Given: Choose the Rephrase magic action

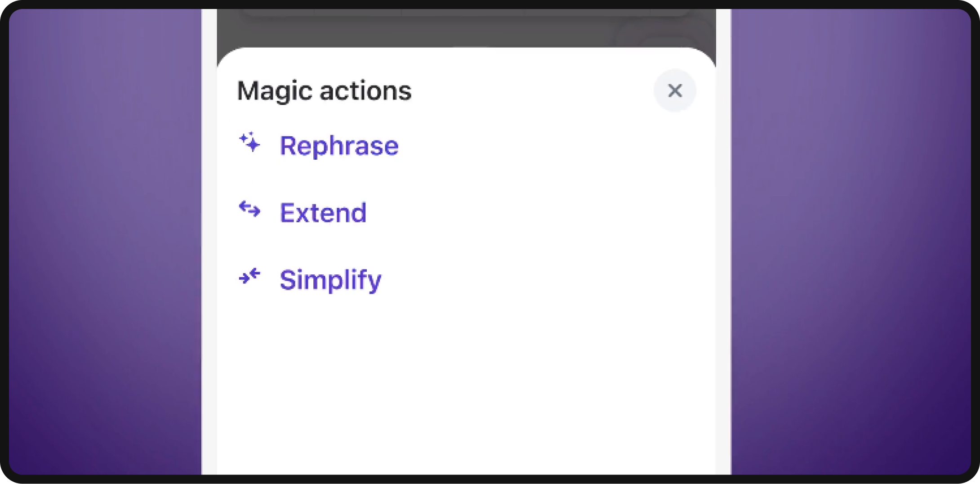Looking at the screenshot, I should (x=339, y=145).
